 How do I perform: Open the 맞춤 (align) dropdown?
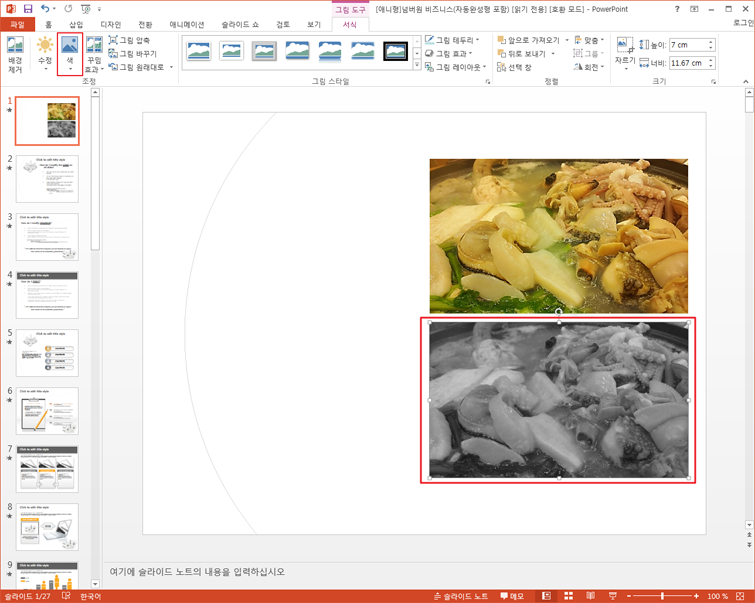[x=589, y=40]
